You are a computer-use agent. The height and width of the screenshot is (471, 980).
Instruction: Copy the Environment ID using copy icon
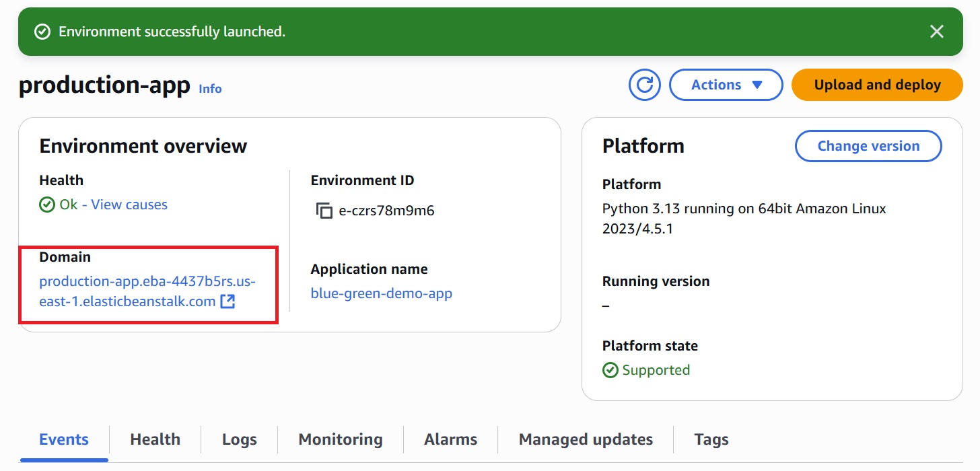pyautogui.click(x=324, y=211)
